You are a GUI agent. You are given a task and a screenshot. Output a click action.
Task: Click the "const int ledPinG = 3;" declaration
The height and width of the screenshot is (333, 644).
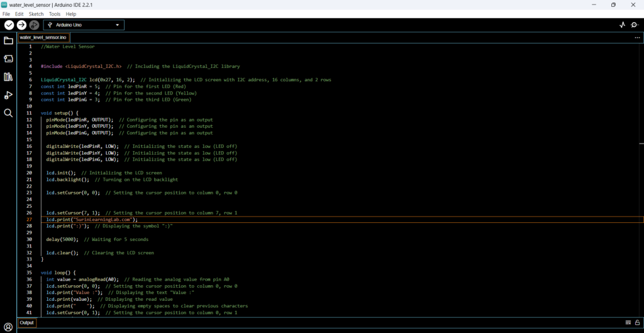tap(70, 99)
